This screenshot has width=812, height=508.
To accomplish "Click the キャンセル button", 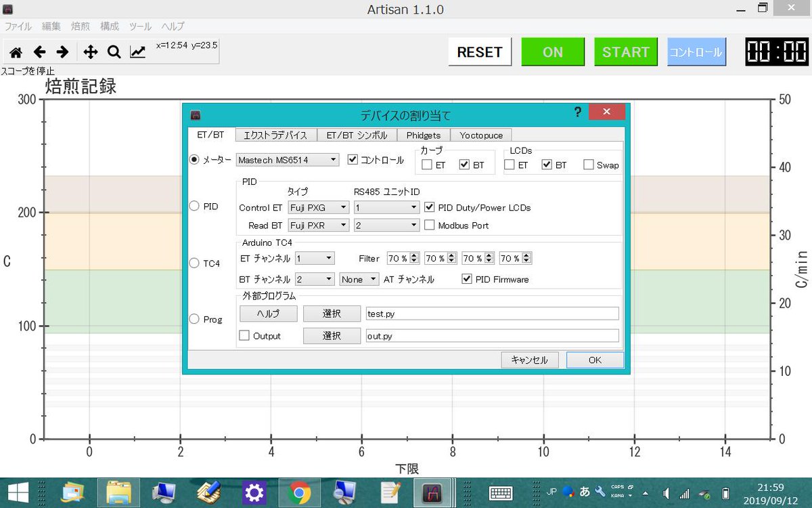I will (530, 360).
